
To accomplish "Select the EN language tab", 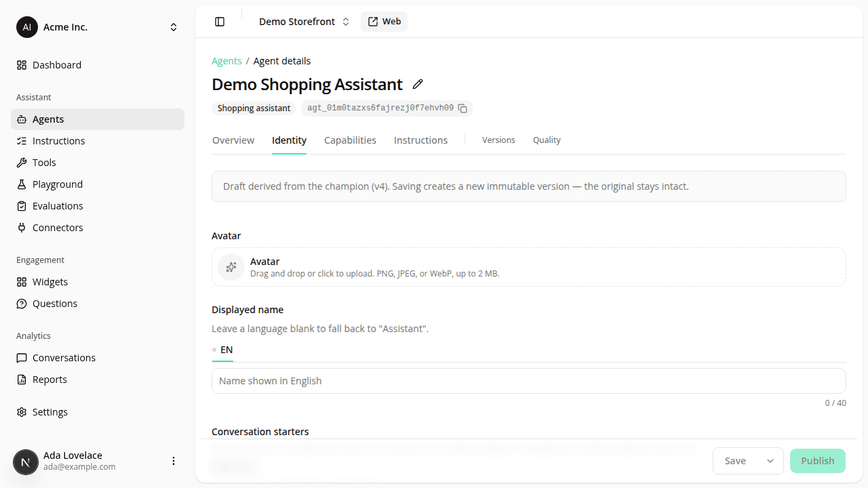I will tap(222, 350).
